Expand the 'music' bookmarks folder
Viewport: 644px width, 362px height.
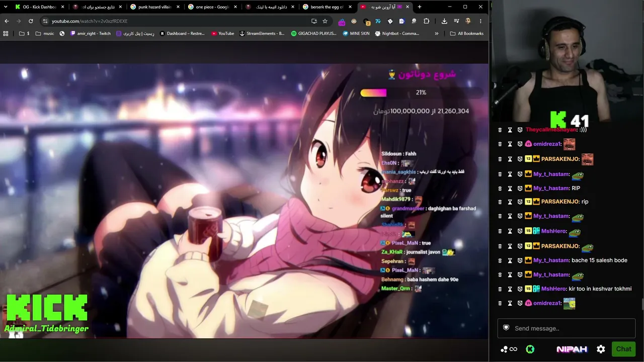pos(45,34)
